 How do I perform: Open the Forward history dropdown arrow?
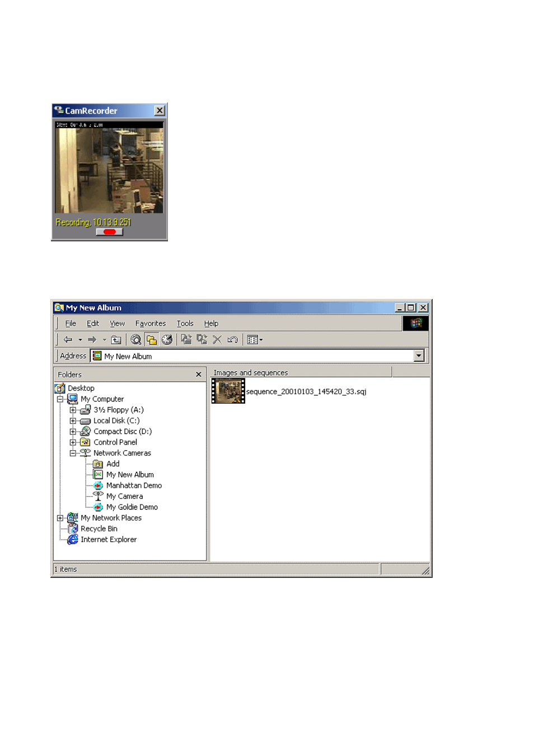(x=104, y=339)
